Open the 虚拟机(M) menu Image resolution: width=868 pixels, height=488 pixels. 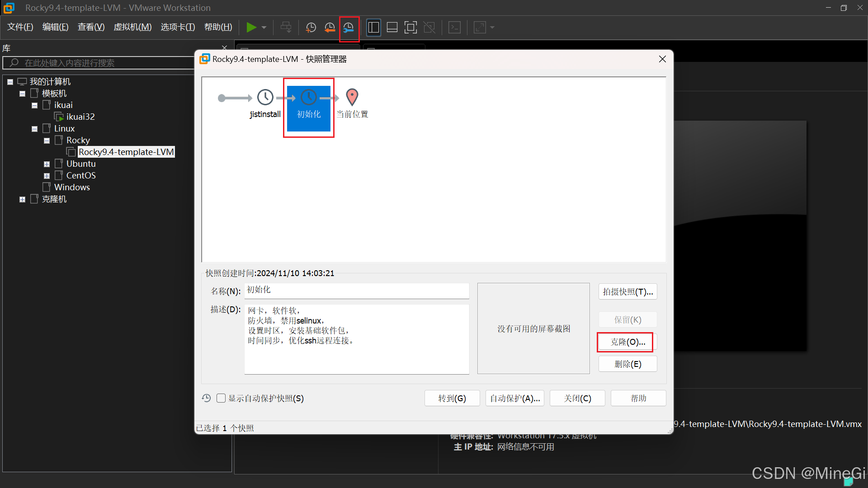click(132, 27)
